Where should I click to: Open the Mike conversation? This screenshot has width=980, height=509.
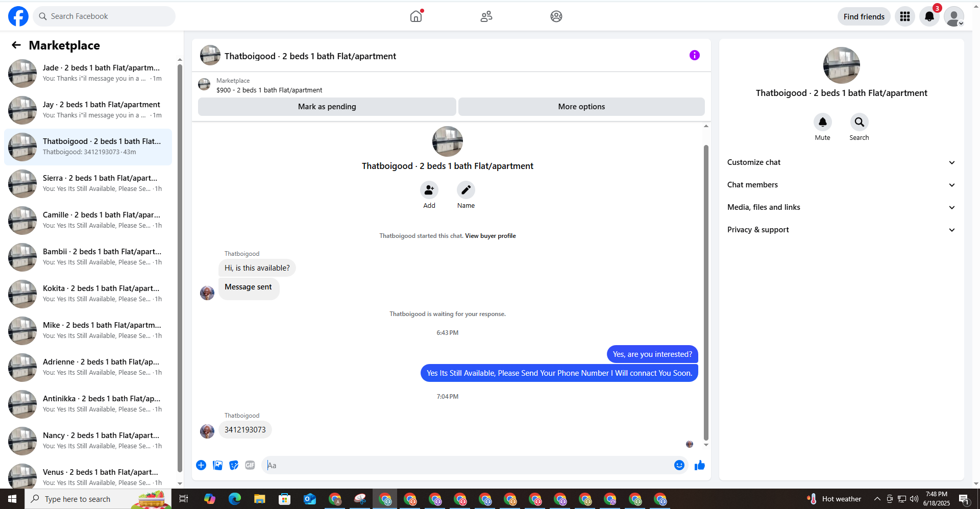[x=88, y=331]
